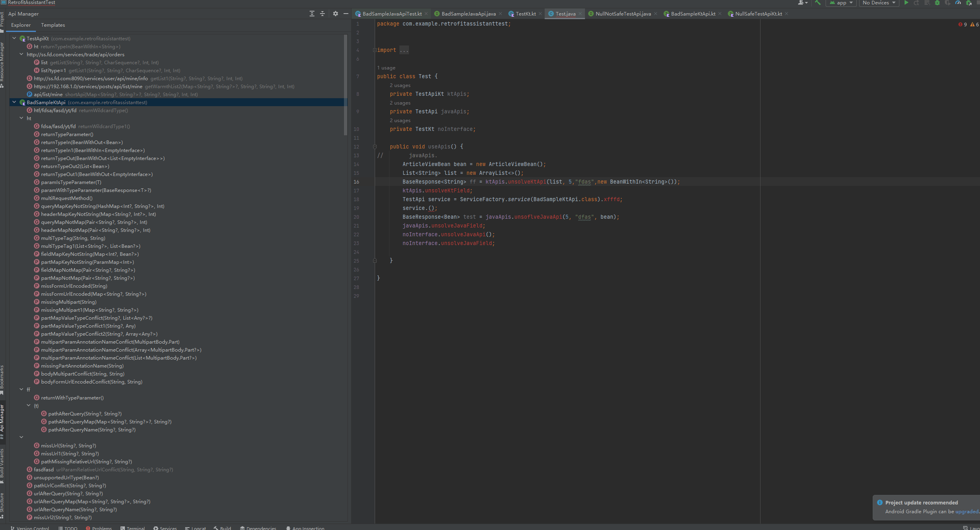Run the app with green play icon

[906, 3]
